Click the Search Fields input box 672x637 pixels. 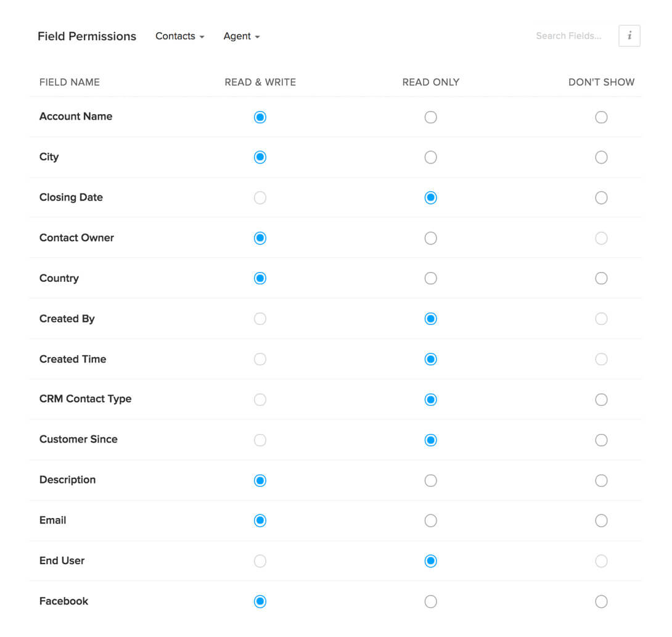coord(568,36)
